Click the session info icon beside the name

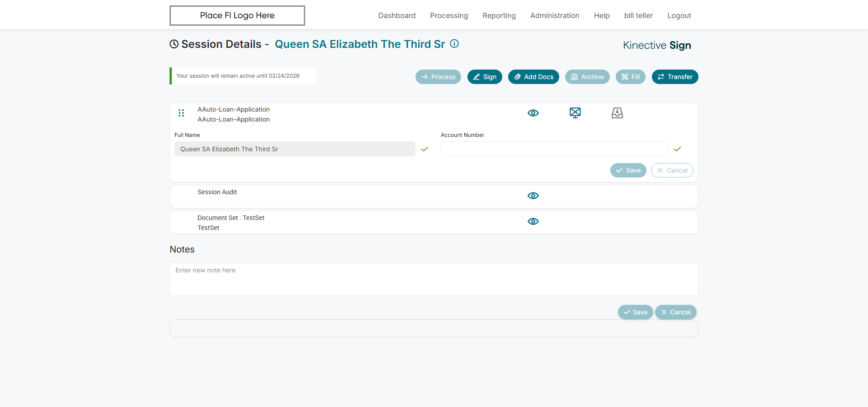[454, 43]
